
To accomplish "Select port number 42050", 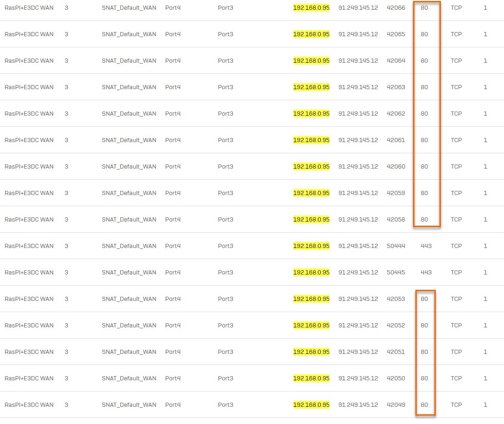I will click(396, 378).
